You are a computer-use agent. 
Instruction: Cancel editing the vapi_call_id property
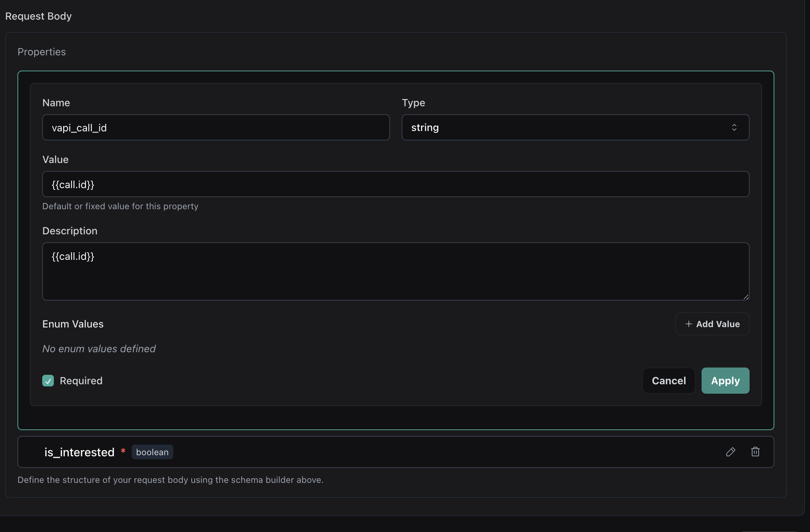click(669, 381)
